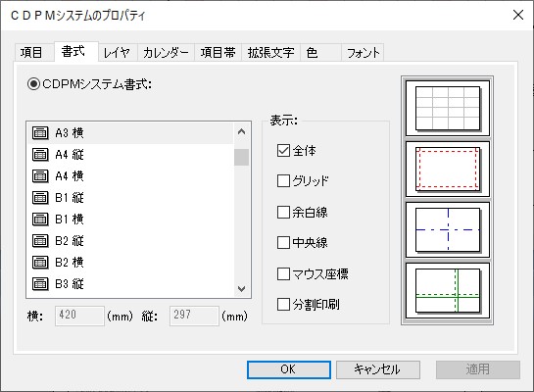This screenshot has width=534, height=392.
Task: Click the paper icon beside A4 縦
Action: tap(40, 154)
